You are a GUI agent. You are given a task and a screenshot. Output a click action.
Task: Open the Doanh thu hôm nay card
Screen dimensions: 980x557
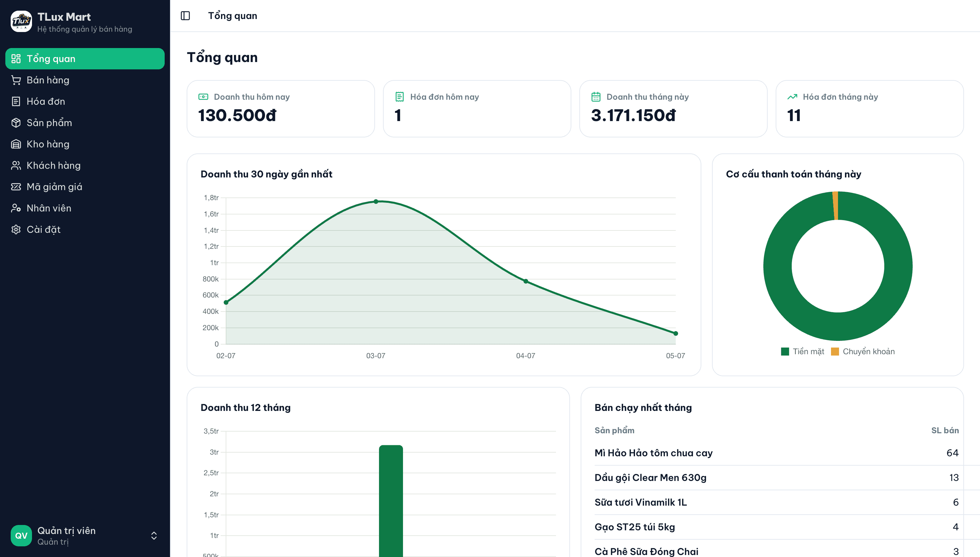[281, 109]
